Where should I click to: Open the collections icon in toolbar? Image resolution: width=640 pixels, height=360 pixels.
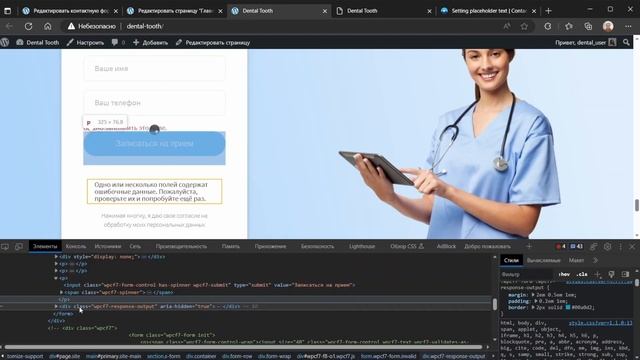pyautogui.click(x=588, y=26)
